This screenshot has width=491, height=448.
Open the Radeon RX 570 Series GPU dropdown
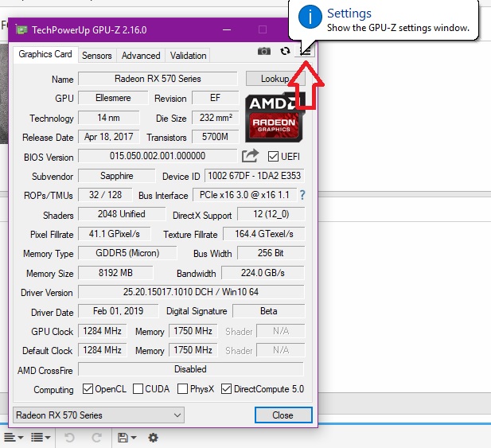[x=99, y=415]
